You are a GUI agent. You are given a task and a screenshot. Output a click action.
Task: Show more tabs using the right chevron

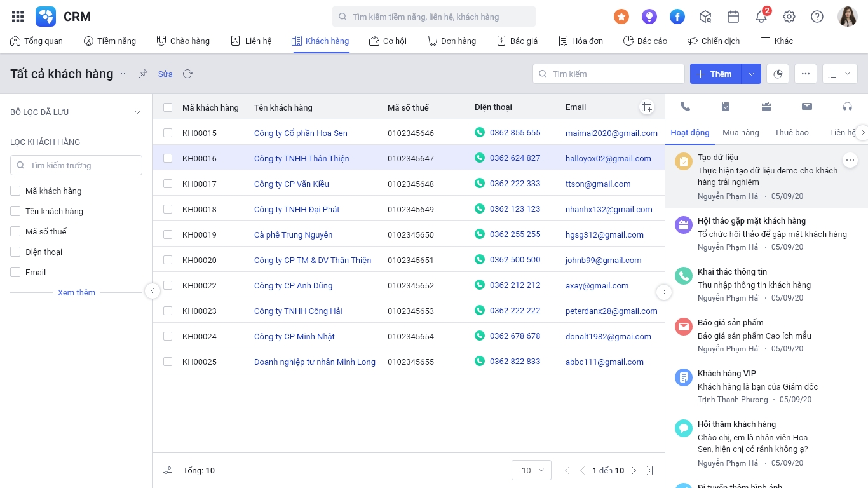tap(862, 133)
